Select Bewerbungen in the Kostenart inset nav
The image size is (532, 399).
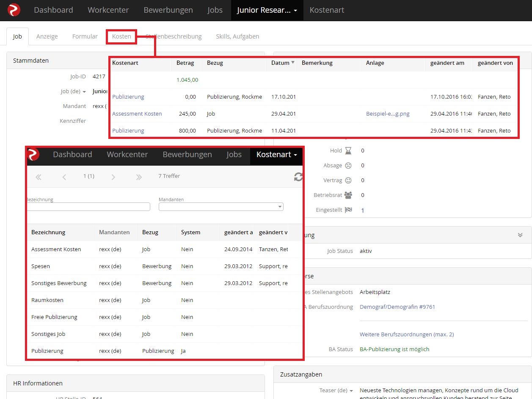pyautogui.click(x=187, y=155)
